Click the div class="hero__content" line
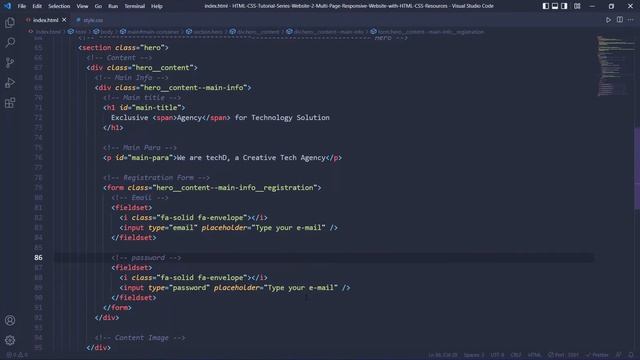 pos(142,68)
